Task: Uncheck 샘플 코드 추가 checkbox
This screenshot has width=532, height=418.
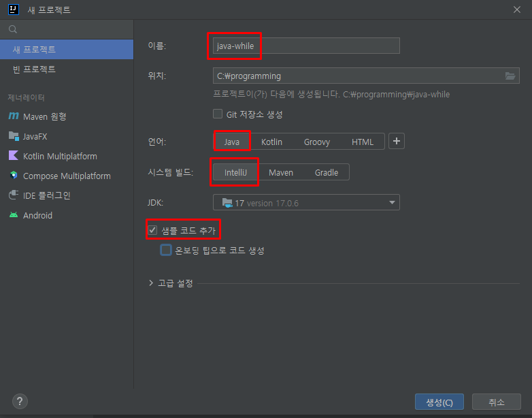Action: [x=152, y=230]
